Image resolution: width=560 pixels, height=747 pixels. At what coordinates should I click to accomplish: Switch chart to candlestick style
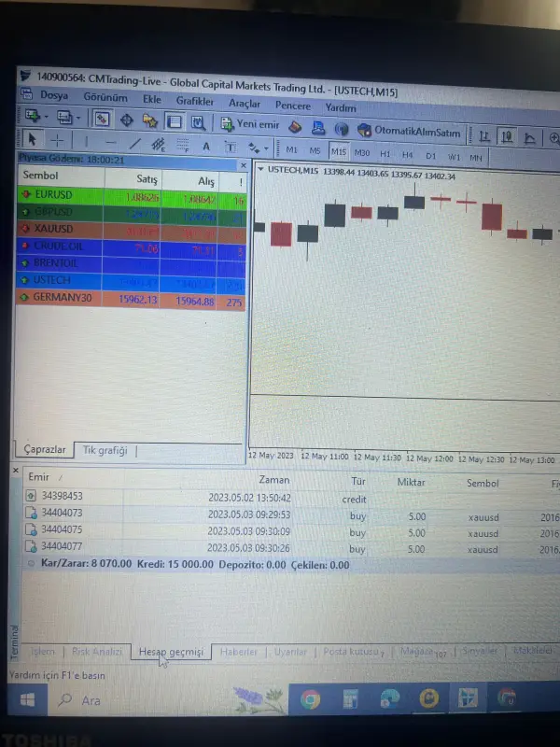pos(507,137)
